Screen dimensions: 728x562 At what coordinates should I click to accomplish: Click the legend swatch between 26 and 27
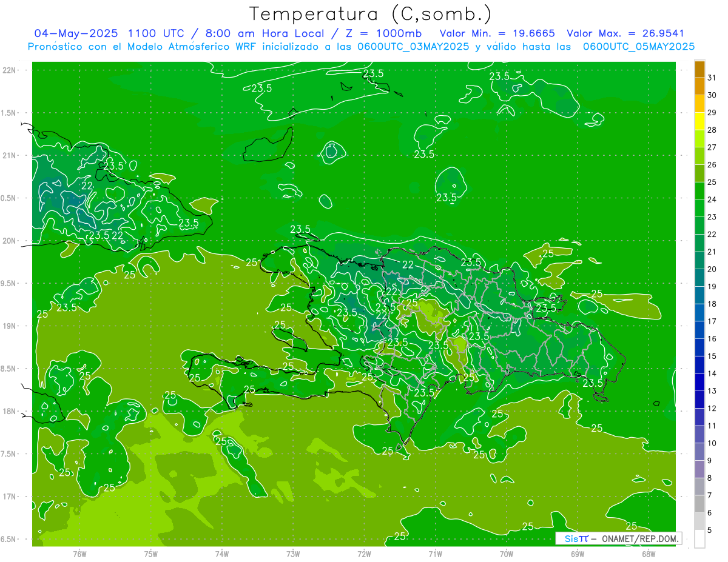click(x=699, y=156)
